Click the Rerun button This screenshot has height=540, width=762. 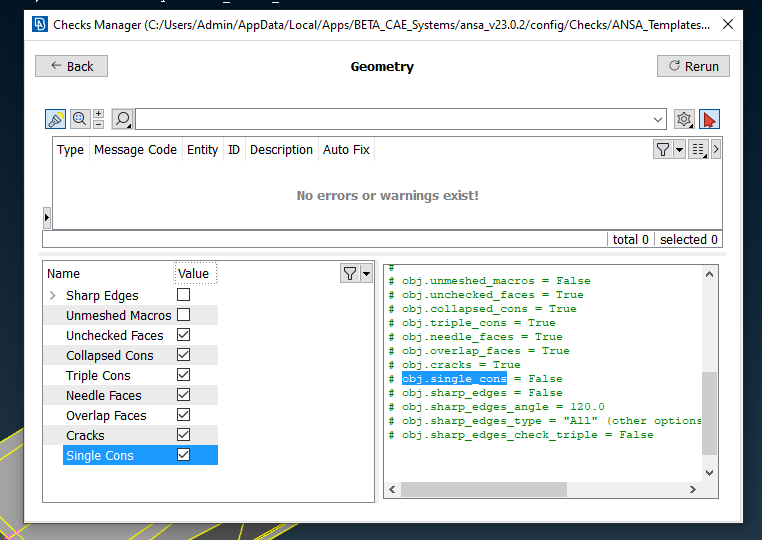coord(693,66)
